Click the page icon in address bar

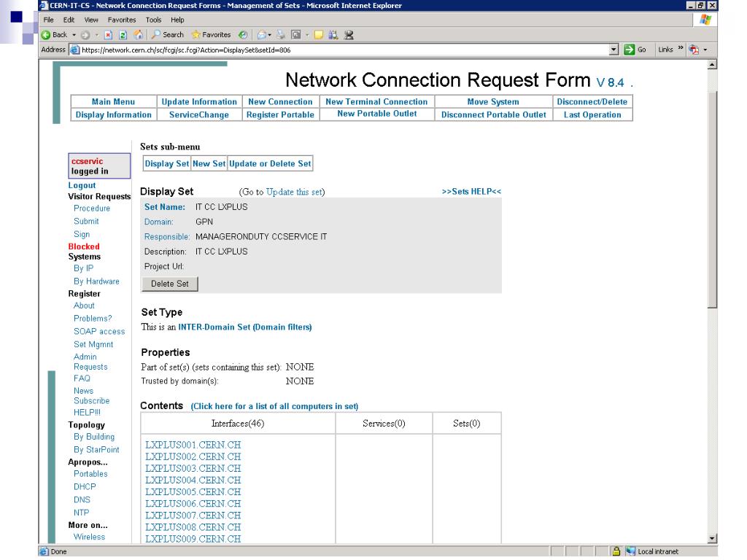(x=75, y=50)
